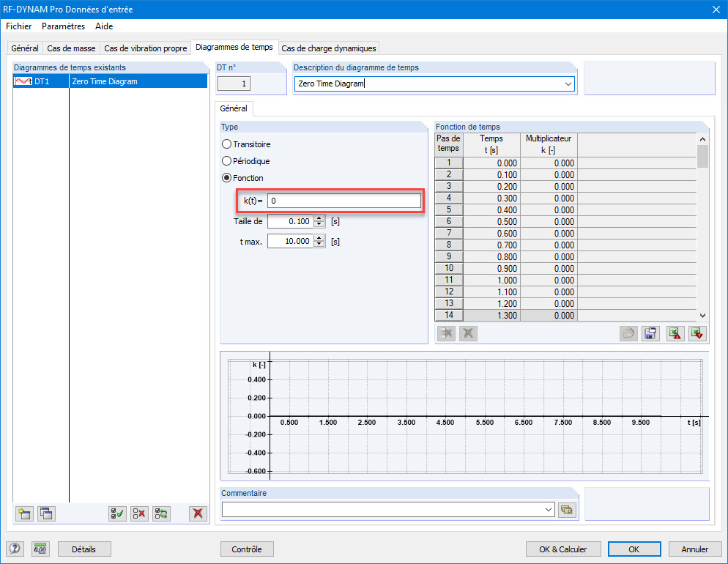Click the Contrôle button
Screen dimensions: 728x564
[247, 549]
